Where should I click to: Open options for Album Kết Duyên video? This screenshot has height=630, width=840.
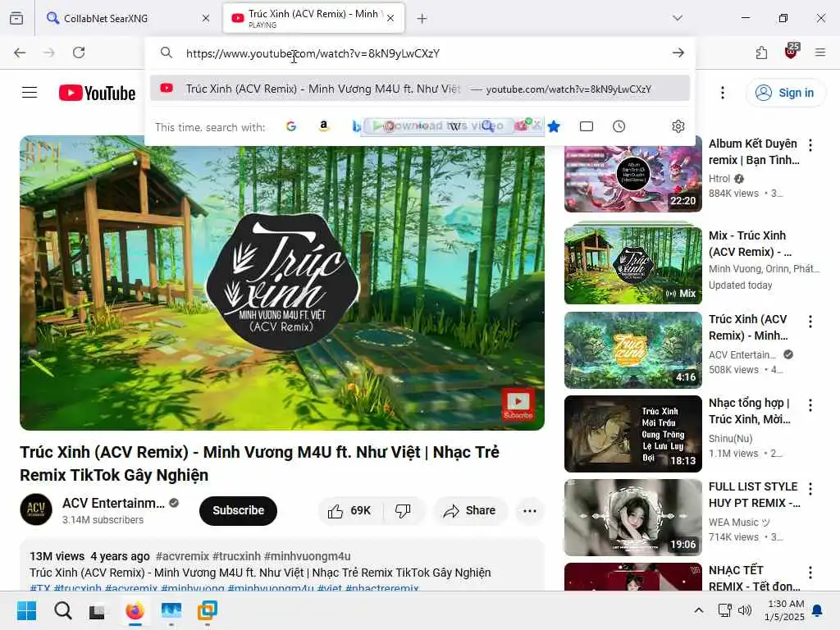point(810,145)
